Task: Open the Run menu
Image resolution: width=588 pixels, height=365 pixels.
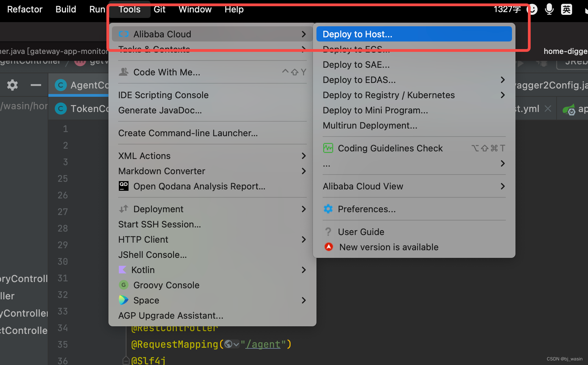Action: tap(97, 9)
